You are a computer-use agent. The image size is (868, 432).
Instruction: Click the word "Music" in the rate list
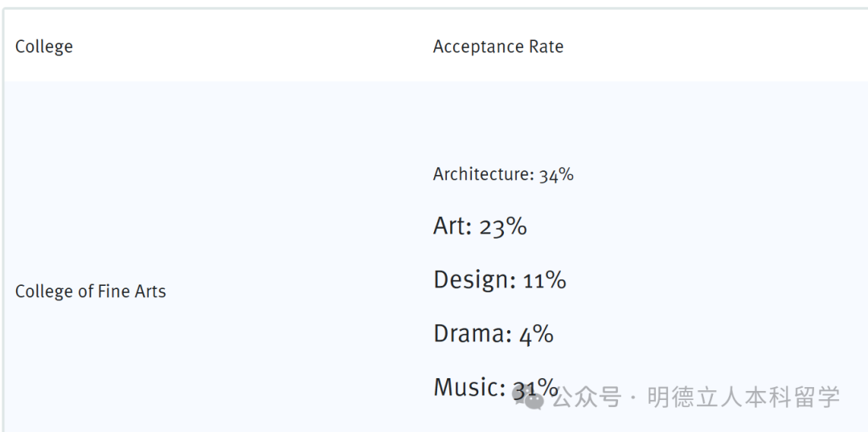[x=469, y=387]
